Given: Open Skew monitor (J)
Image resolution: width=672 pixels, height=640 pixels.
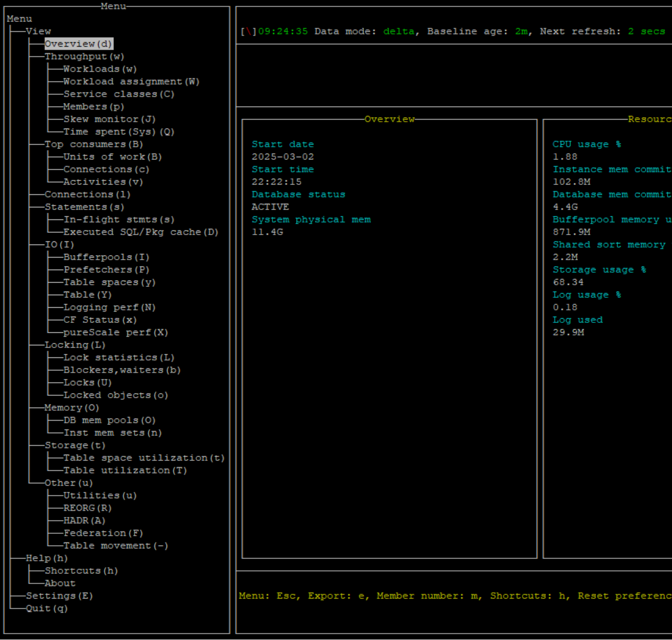Looking at the screenshot, I should tap(110, 119).
